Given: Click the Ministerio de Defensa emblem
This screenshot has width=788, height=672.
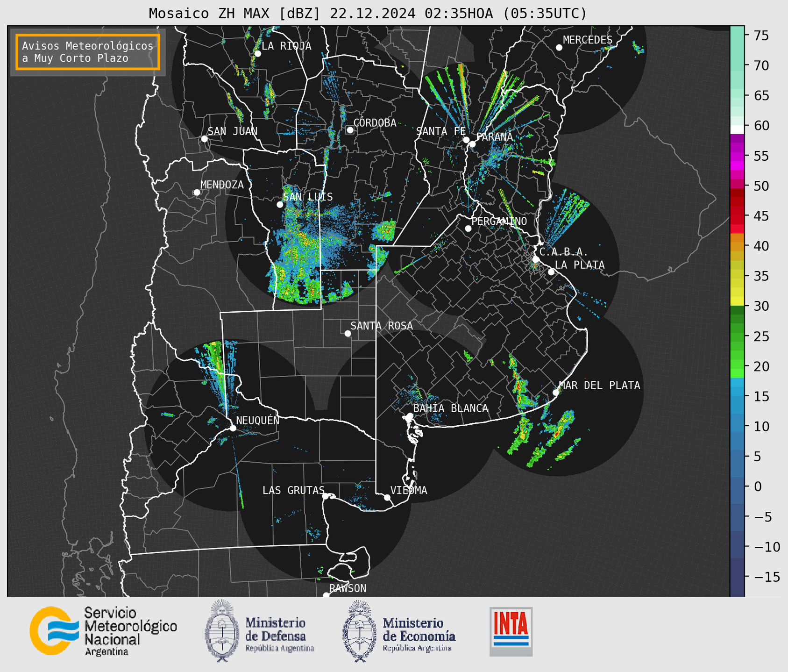Looking at the screenshot, I should [x=222, y=631].
